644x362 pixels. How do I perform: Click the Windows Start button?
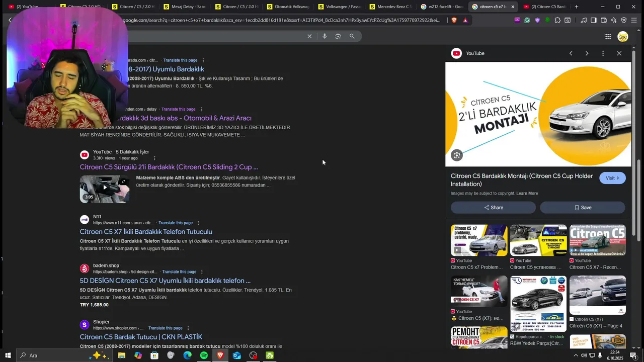pos(8,355)
